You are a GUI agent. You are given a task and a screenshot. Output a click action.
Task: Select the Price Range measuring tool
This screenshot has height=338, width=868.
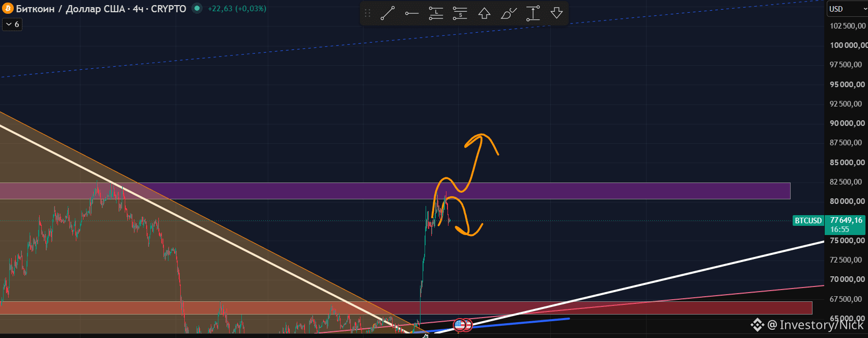533,13
